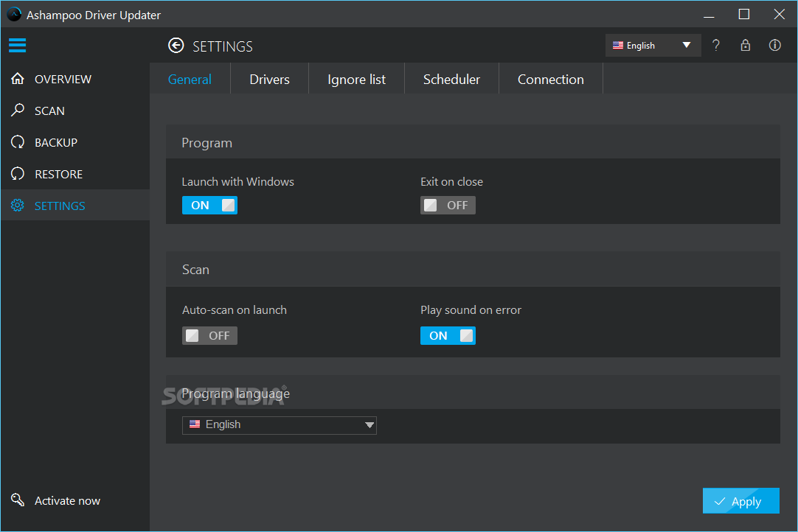The height and width of the screenshot is (532, 798).
Task: Expand the Program language combo box
Action: point(280,425)
